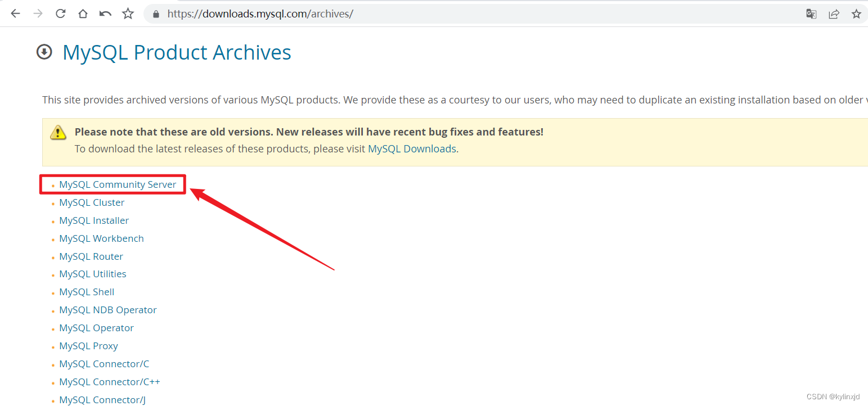Click the yellow warning triangle icon
The image size is (868, 406).
pyautogui.click(x=58, y=133)
